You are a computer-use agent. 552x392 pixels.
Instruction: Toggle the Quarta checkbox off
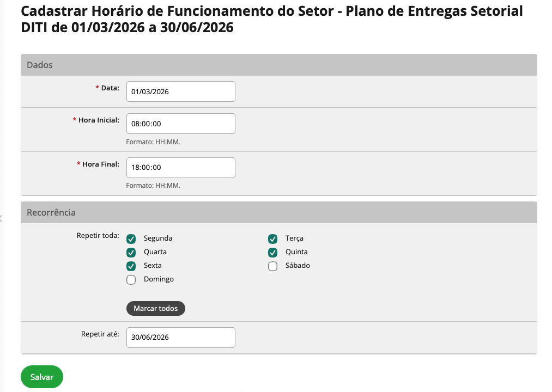[x=131, y=252]
